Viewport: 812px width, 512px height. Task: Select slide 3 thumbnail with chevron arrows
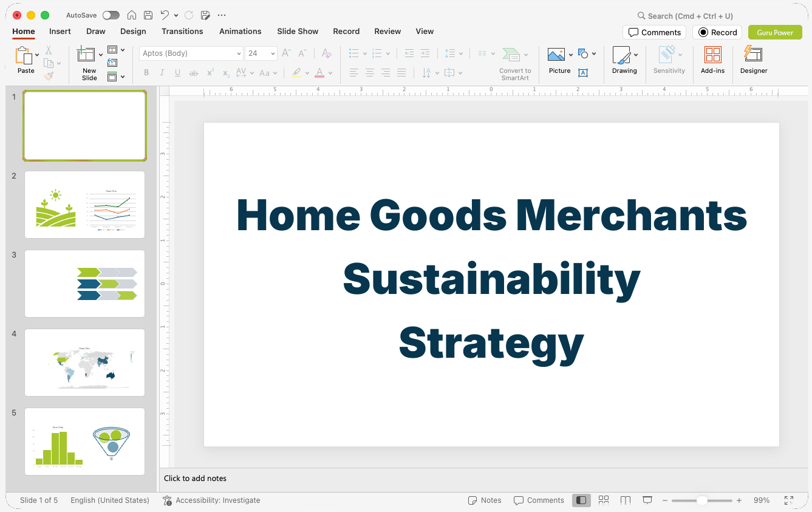[x=84, y=284]
